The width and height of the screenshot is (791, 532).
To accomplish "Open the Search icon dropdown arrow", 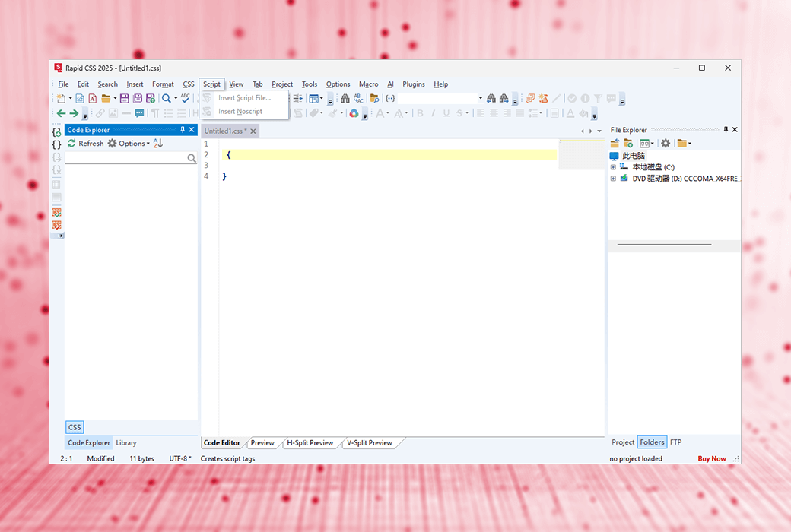I will coord(176,98).
